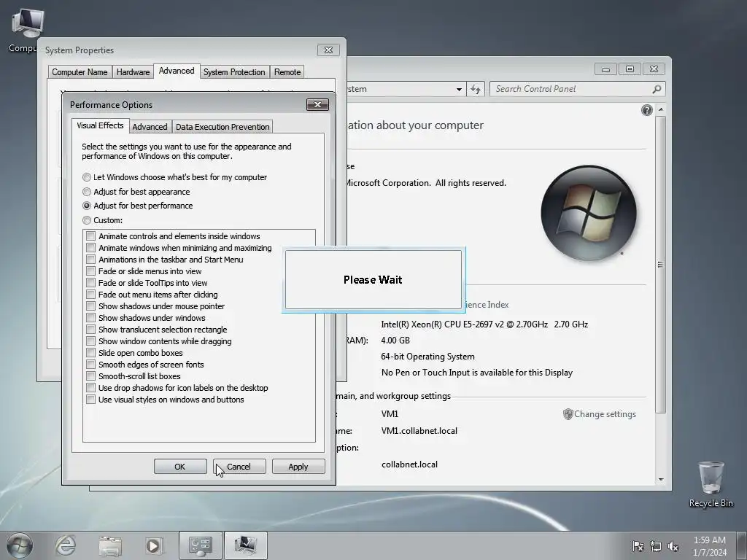Screen dimensions: 747x560
Task: Enable Animate windows when minimizing and maximizing
Action: tap(91, 248)
